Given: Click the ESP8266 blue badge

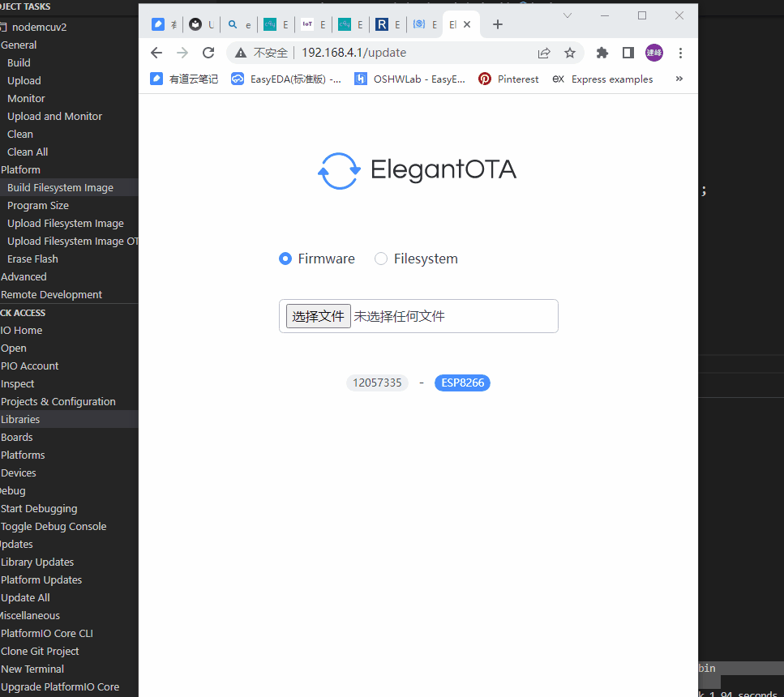Looking at the screenshot, I should [462, 383].
